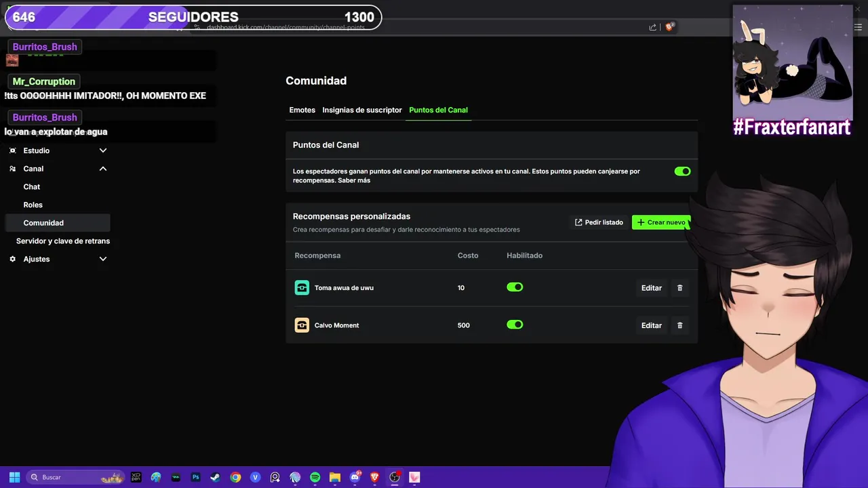The width and height of the screenshot is (868, 488).
Task: Select the Puntos del Canal tab
Action: point(438,110)
